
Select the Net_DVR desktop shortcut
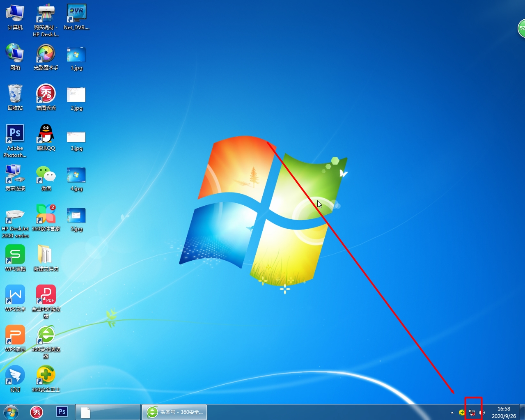click(x=76, y=17)
